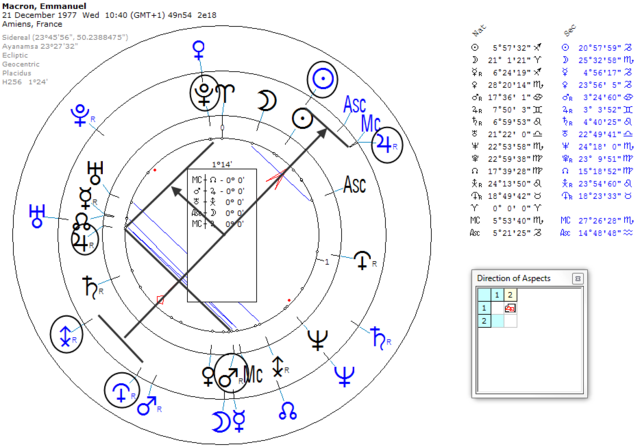The height and width of the screenshot is (447, 640).
Task: Select column header 1 in aspects grid
Action: (497, 295)
